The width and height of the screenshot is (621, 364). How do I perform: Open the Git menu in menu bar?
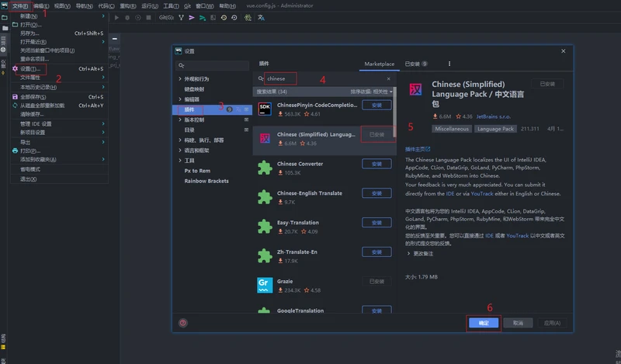coord(187,6)
